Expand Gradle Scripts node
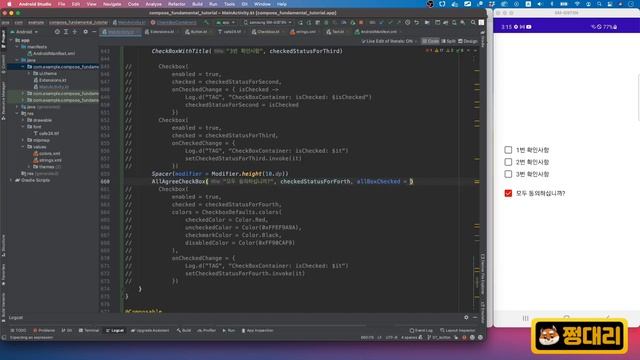This screenshot has width=640, height=360. tap(11, 180)
